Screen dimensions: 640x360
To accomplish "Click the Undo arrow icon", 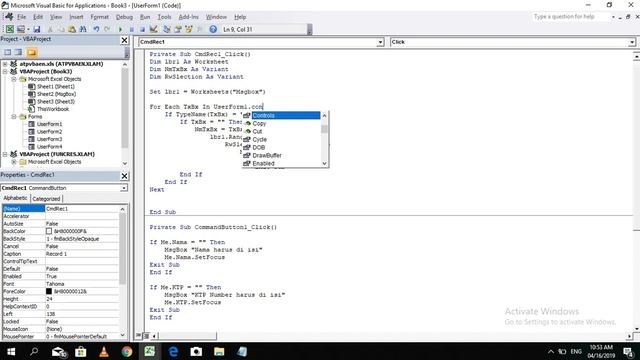I will 96,29.
